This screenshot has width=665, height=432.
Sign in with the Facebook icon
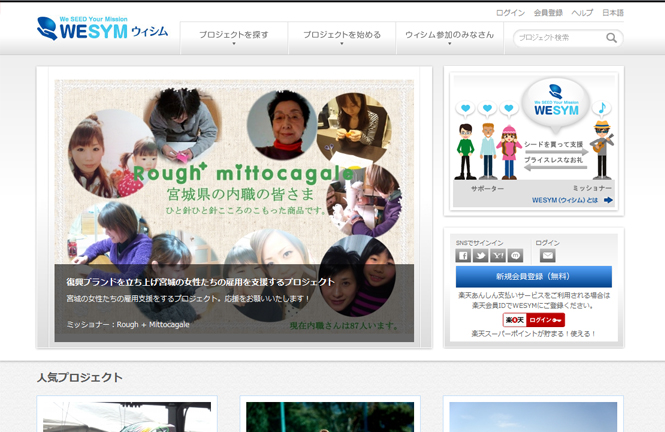click(463, 256)
